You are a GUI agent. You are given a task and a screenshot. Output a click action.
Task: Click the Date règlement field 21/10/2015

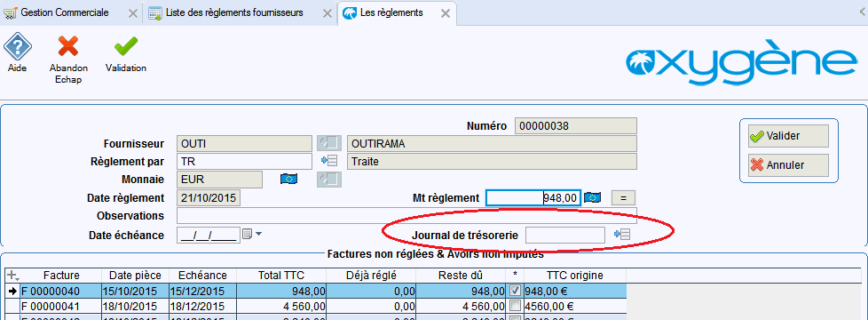209,197
